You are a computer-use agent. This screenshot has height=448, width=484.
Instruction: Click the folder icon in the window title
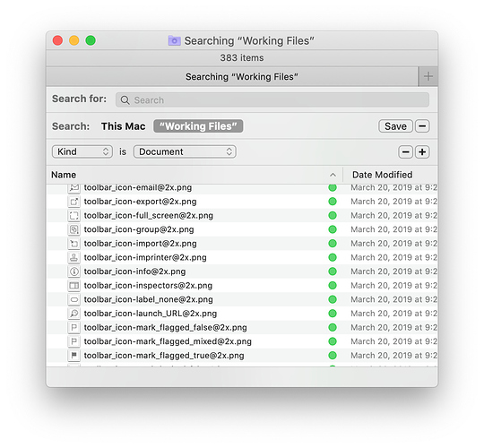click(x=174, y=40)
